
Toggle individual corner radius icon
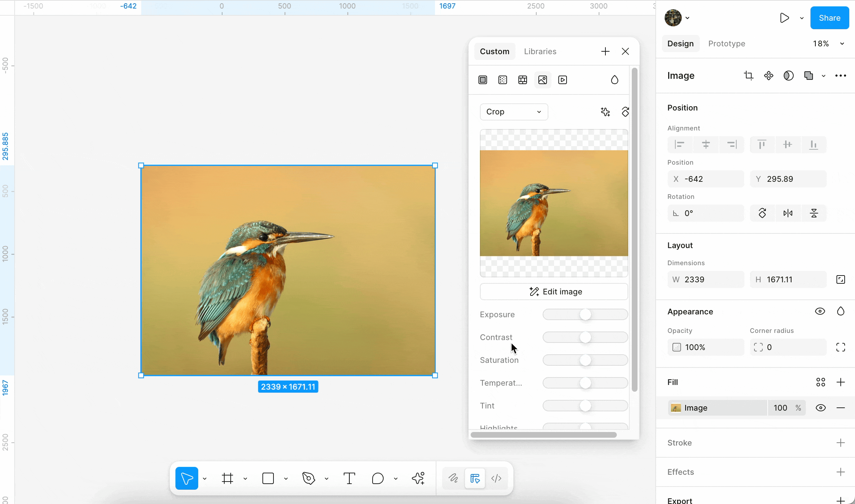tap(841, 347)
